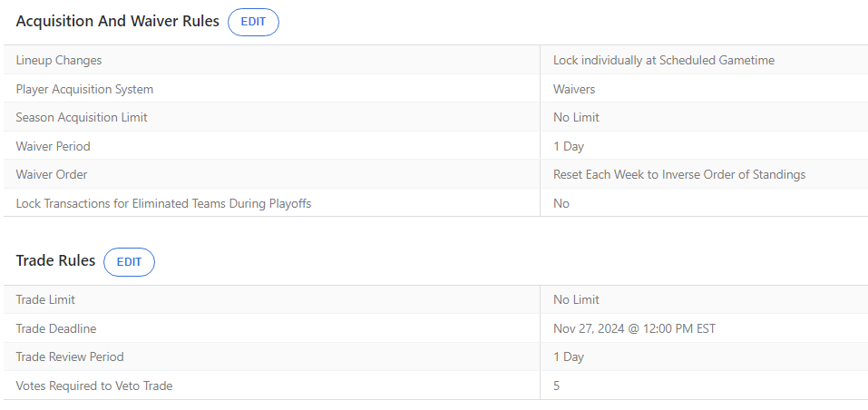
Task: Select the Waiver Order row label
Action: click(x=52, y=174)
